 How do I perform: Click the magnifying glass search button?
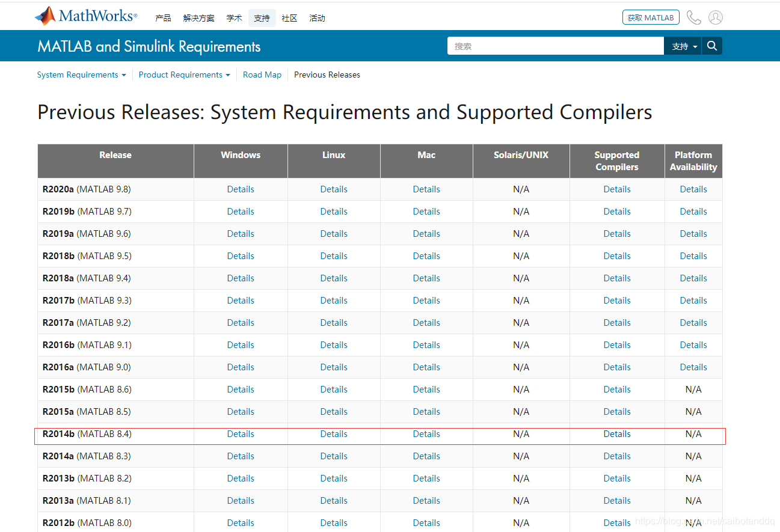[x=712, y=46]
